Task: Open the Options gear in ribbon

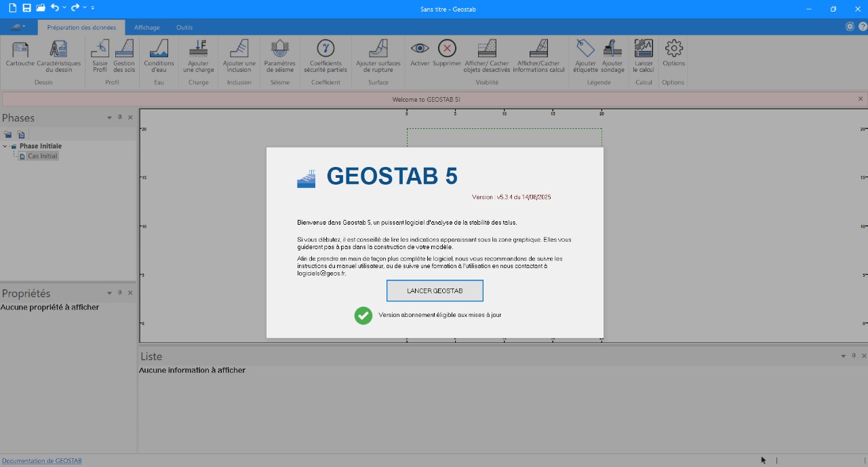Action: point(673,54)
